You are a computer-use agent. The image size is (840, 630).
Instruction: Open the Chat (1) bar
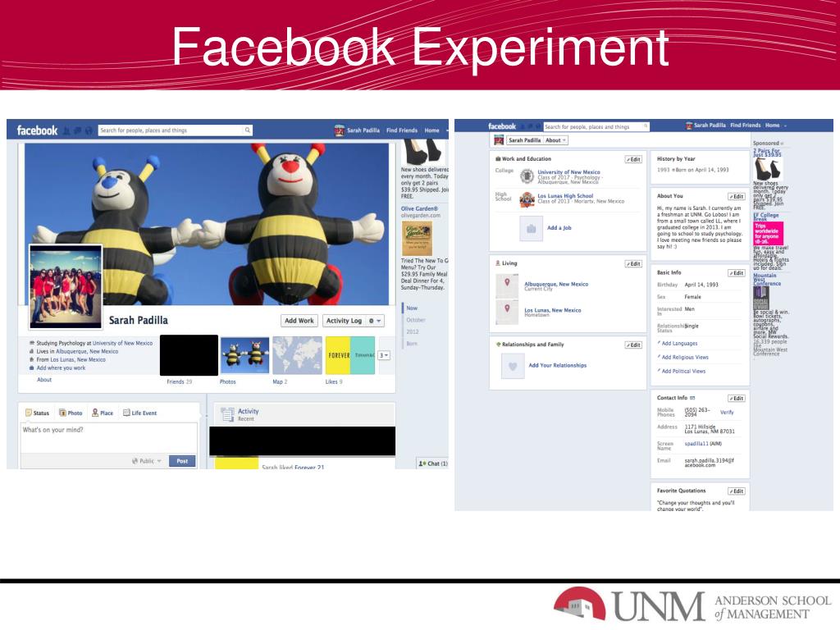(x=432, y=463)
